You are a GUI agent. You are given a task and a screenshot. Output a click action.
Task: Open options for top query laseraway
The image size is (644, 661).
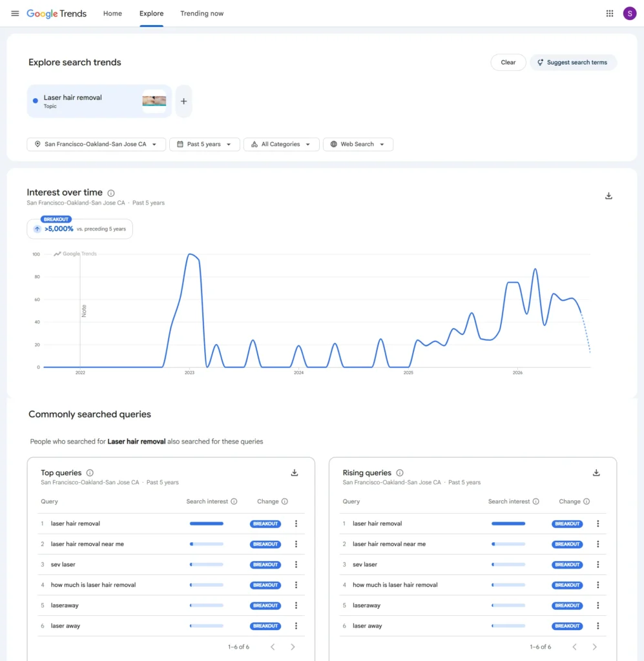click(x=296, y=605)
